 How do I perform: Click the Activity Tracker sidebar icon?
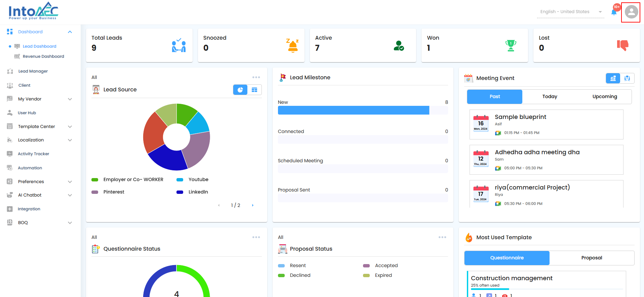(10, 154)
